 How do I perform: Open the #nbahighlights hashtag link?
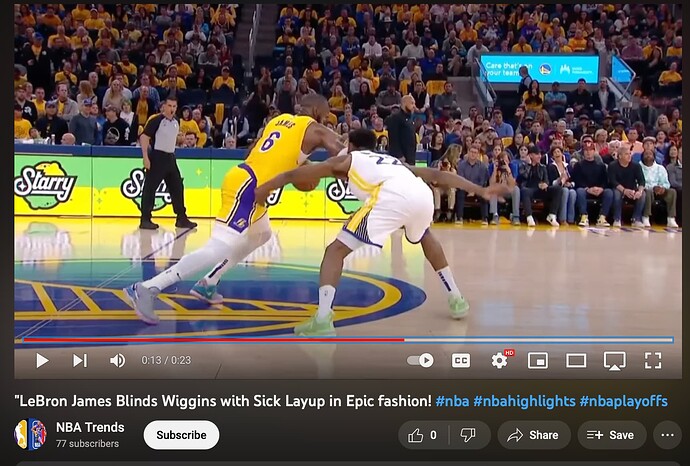click(525, 401)
